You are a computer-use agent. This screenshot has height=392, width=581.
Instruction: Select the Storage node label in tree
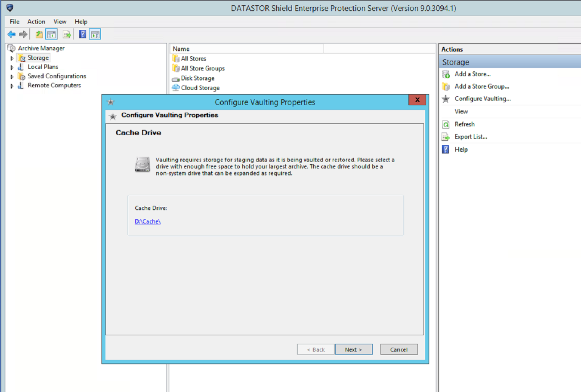click(38, 58)
